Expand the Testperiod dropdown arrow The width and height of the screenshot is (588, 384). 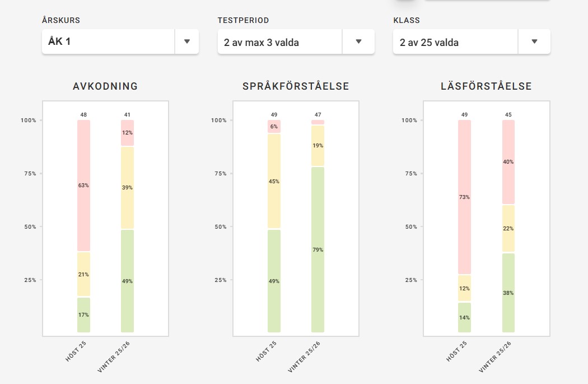click(x=359, y=41)
